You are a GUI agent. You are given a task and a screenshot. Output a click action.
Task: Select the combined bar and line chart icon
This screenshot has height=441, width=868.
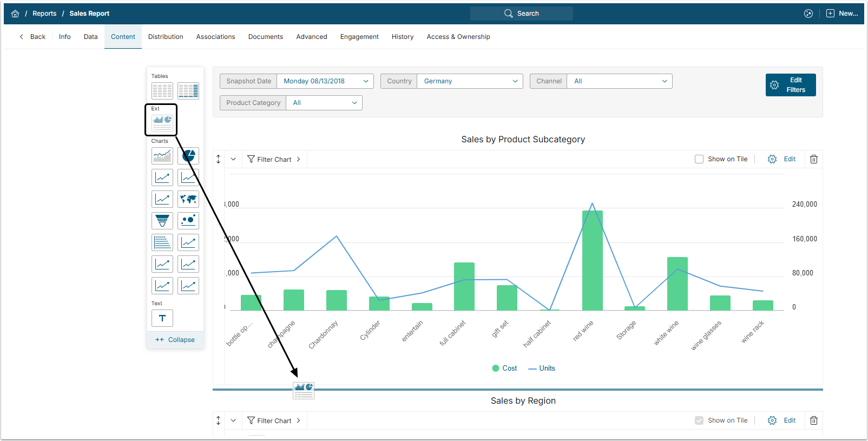(162, 156)
